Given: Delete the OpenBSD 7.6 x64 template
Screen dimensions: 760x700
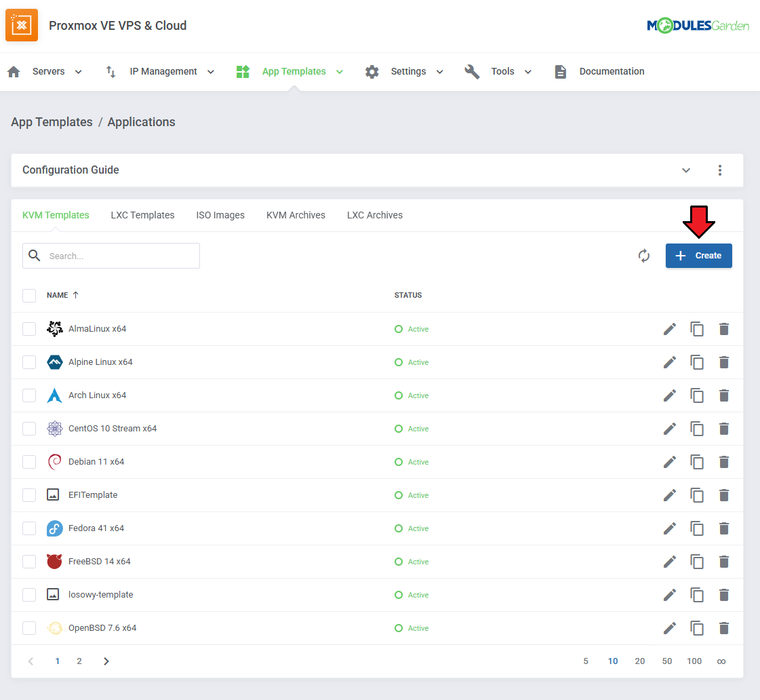Looking at the screenshot, I should click(x=723, y=628).
